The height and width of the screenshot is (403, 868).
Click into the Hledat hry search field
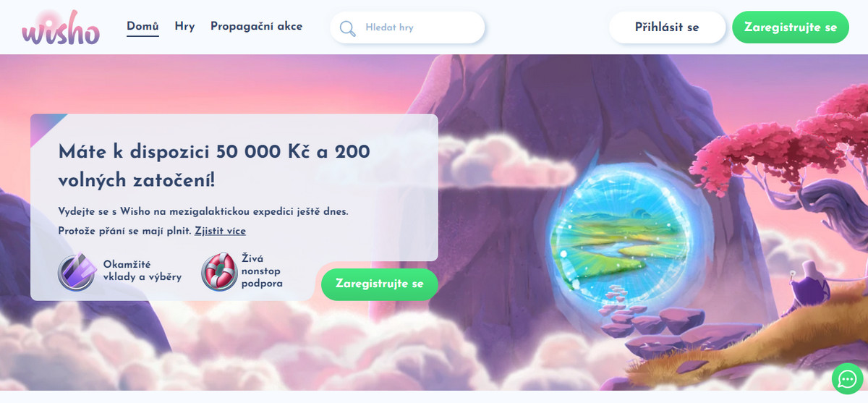pos(407,27)
